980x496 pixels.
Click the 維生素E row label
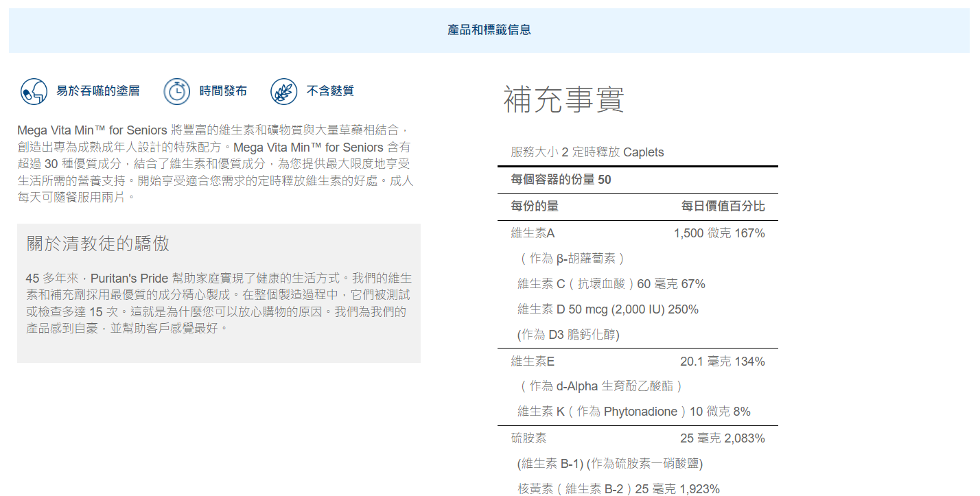click(x=533, y=362)
